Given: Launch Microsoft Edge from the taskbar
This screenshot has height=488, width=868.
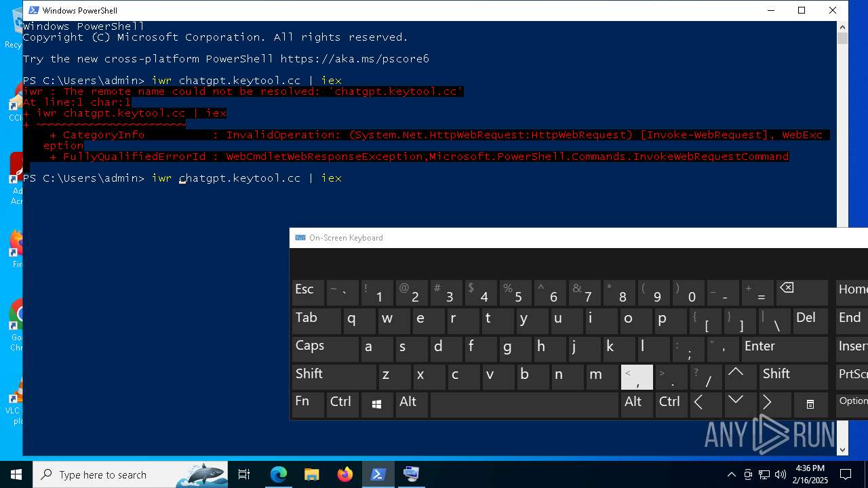Looking at the screenshot, I should click(279, 474).
